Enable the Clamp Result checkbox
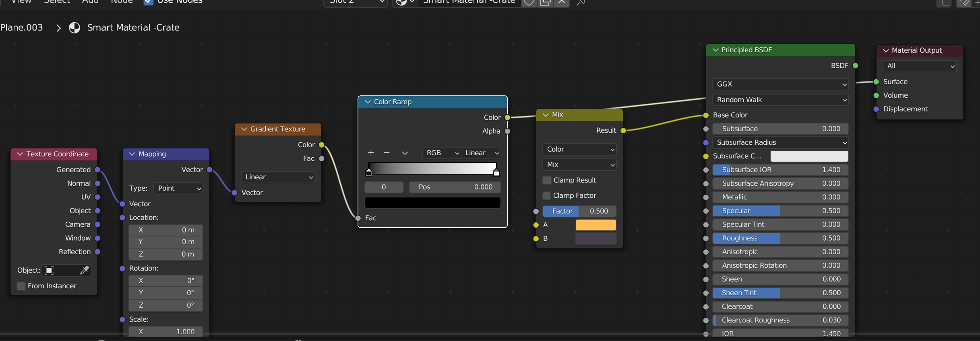The image size is (980, 341). click(x=547, y=180)
